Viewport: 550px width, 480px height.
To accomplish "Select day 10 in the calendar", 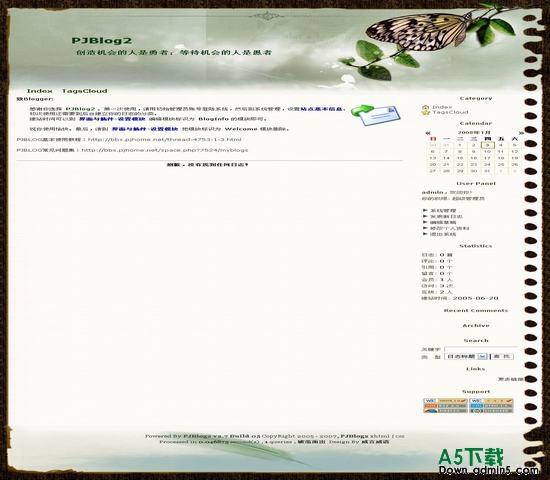I will (x=488, y=152).
